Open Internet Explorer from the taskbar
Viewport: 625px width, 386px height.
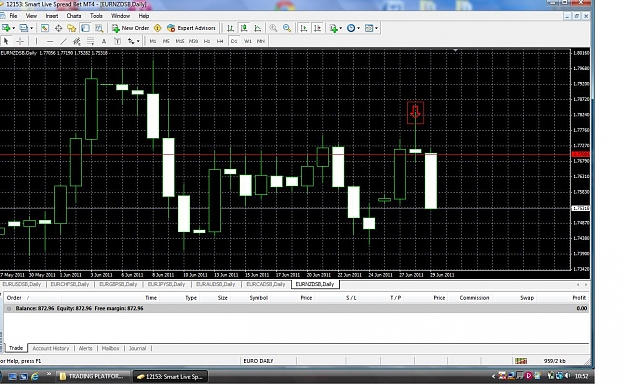(x=35, y=376)
